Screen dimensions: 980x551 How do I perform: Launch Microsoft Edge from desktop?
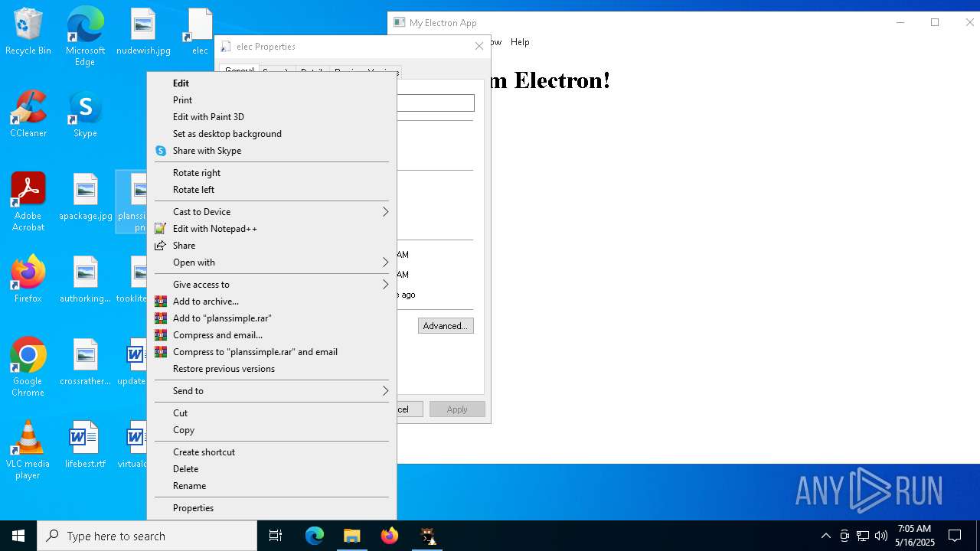(85, 36)
